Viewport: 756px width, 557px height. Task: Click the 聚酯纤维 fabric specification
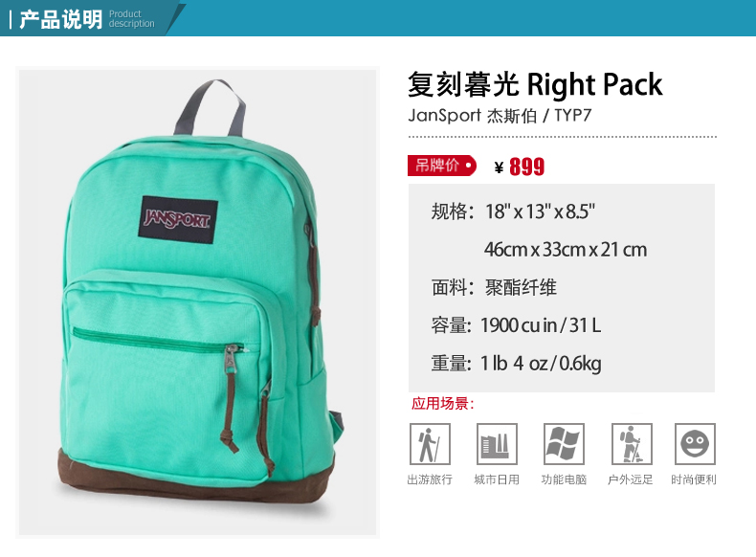(521, 287)
